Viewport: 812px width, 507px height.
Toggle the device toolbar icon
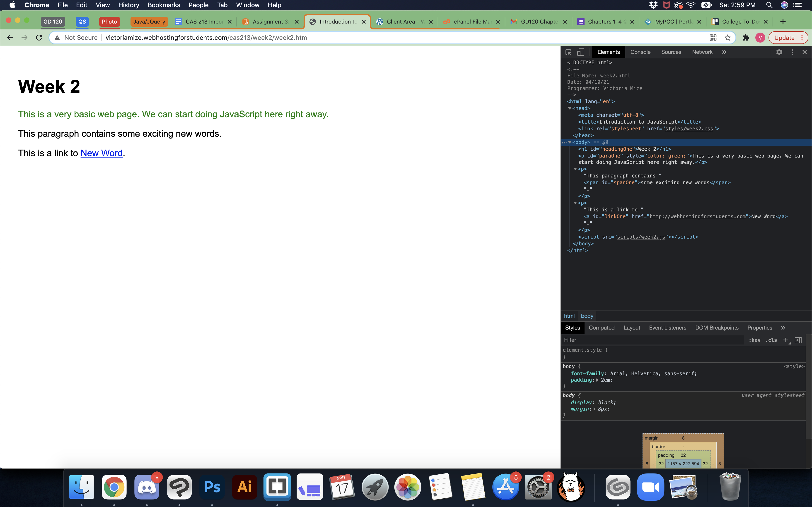(x=580, y=52)
